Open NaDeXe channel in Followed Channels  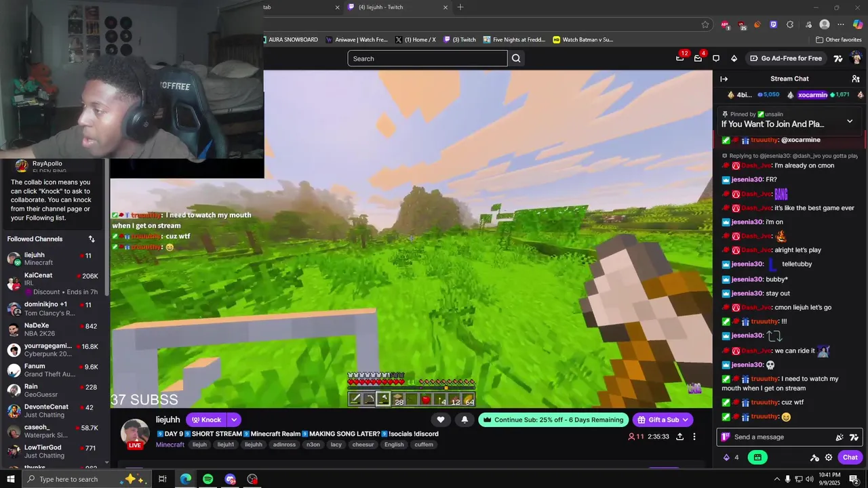[x=54, y=330]
